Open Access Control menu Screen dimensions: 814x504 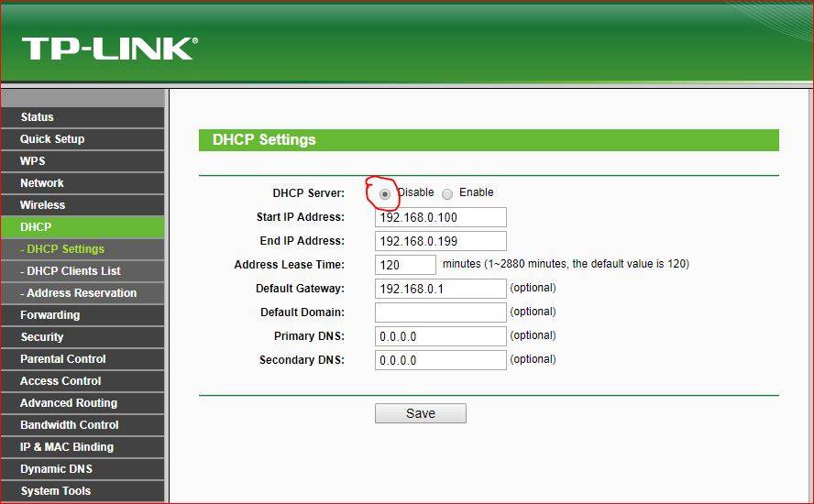pos(82,381)
